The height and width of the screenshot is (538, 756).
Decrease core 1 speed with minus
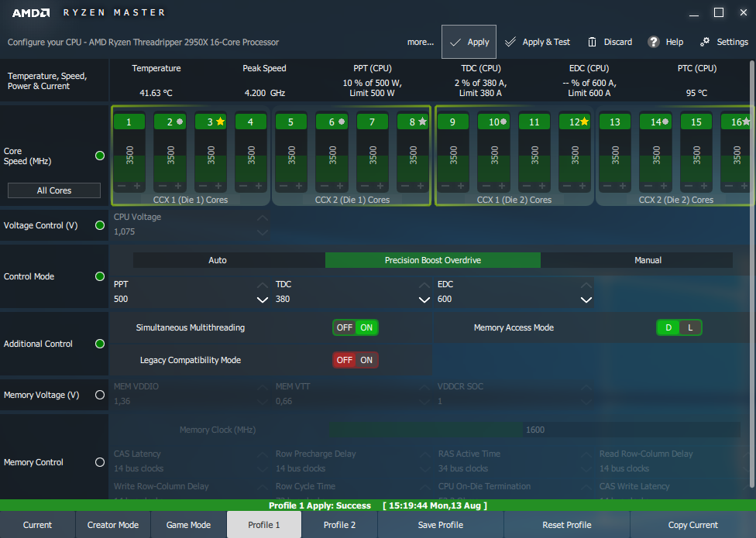(122, 186)
